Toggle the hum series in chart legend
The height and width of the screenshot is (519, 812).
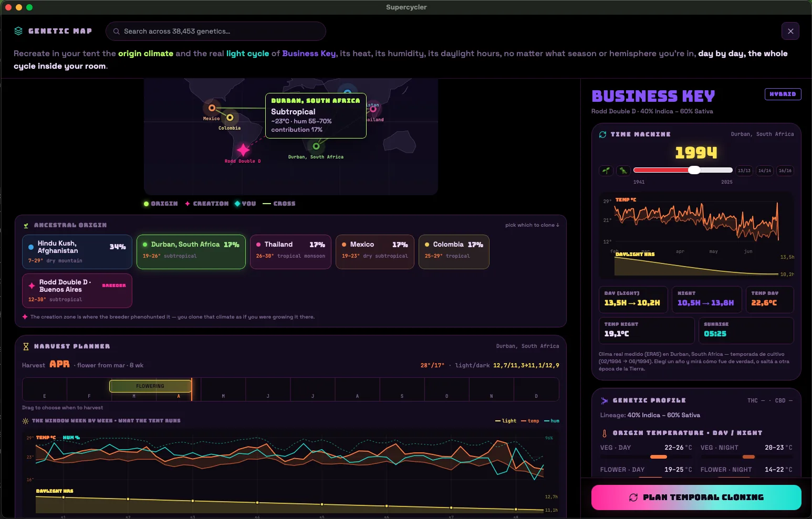[551, 421]
